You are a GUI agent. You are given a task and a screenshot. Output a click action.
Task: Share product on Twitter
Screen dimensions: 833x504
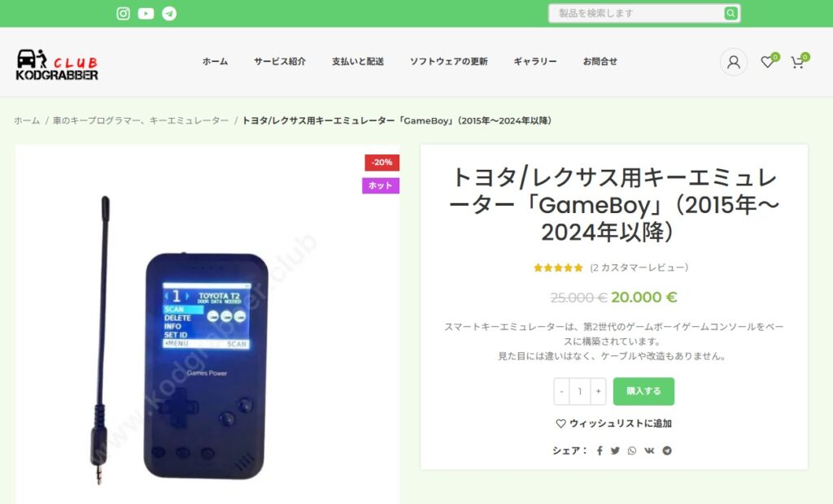pyautogui.click(x=615, y=450)
